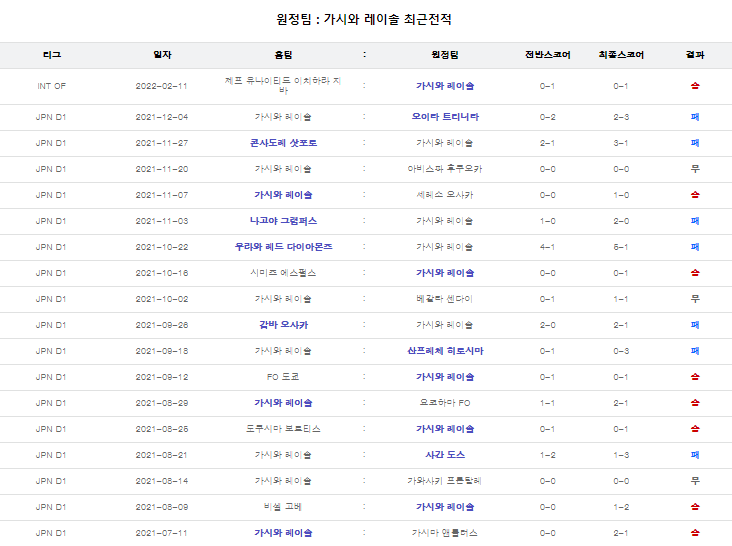Viewport: 732px width, 546px height.
Task: Select the date 2021-11-27
Action: click(162, 143)
